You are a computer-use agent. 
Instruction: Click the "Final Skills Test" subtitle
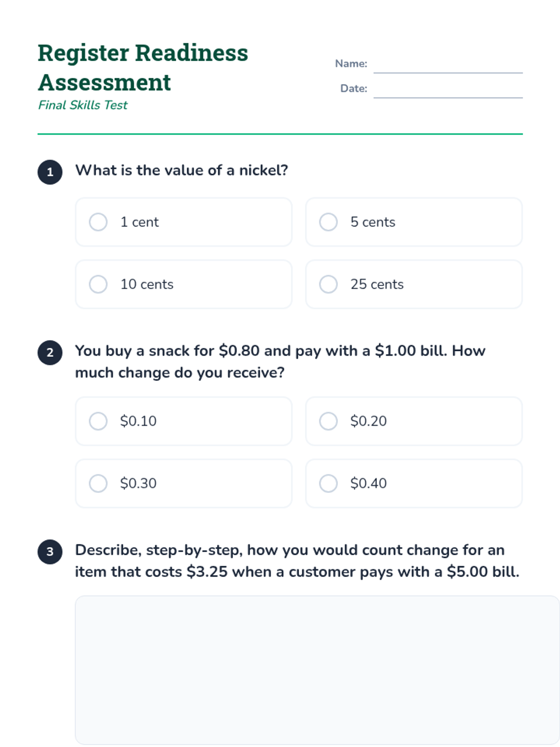click(83, 105)
